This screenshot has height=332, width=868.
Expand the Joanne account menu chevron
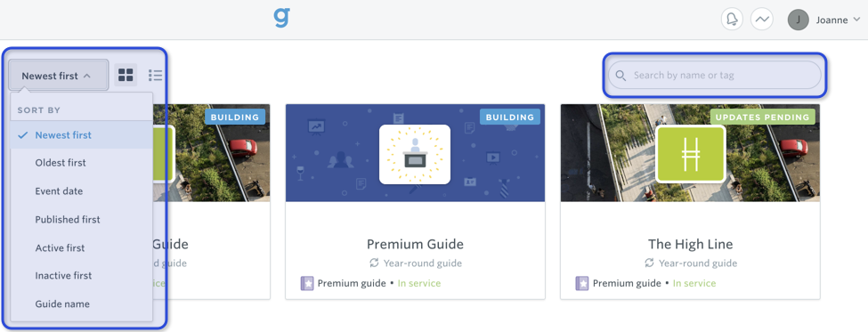click(857, 20)
